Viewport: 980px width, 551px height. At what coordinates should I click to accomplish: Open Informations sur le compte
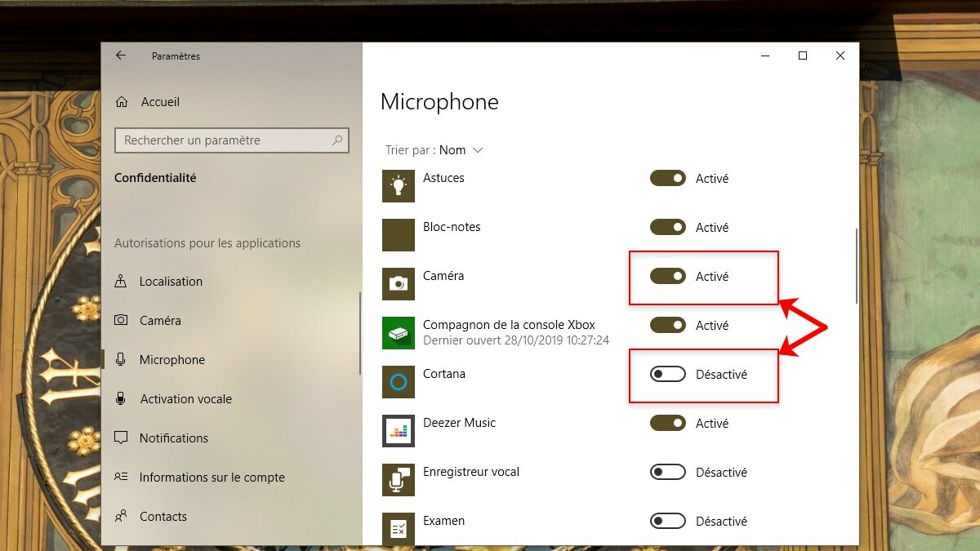(212, 478)
